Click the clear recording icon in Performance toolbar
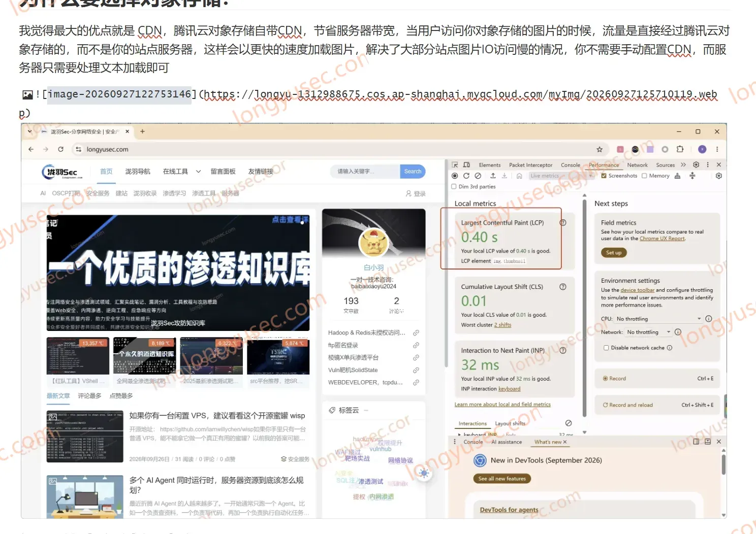 point(478,176)
